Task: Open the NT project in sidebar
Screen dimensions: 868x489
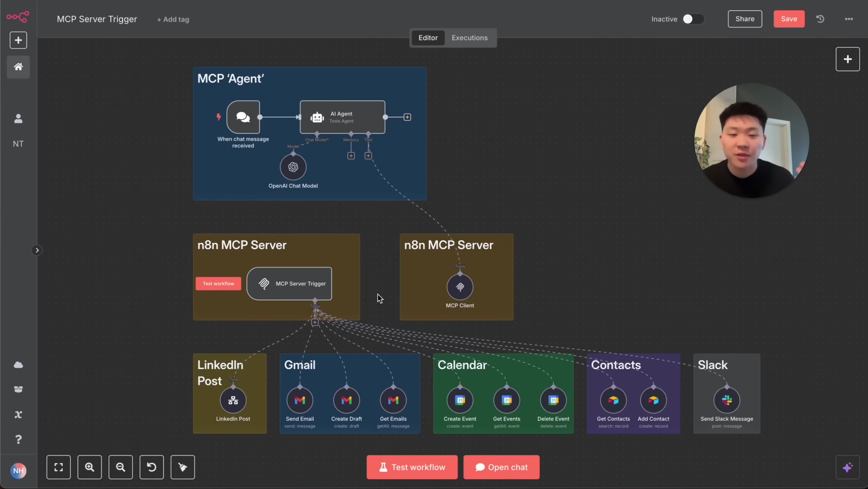Action: pyautogui.click(x=18, y=144)
